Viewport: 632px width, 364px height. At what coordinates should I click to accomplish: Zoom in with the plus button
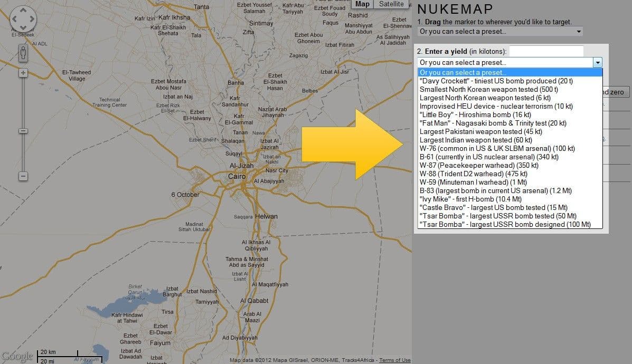coord(23,73)
